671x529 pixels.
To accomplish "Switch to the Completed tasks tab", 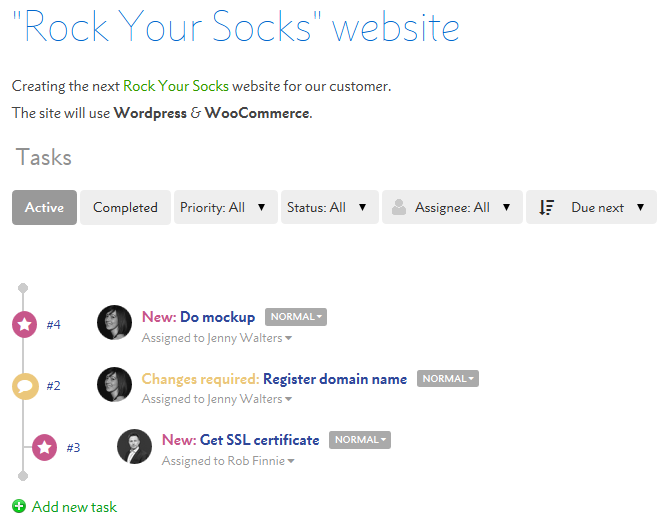I will (125, 208).
